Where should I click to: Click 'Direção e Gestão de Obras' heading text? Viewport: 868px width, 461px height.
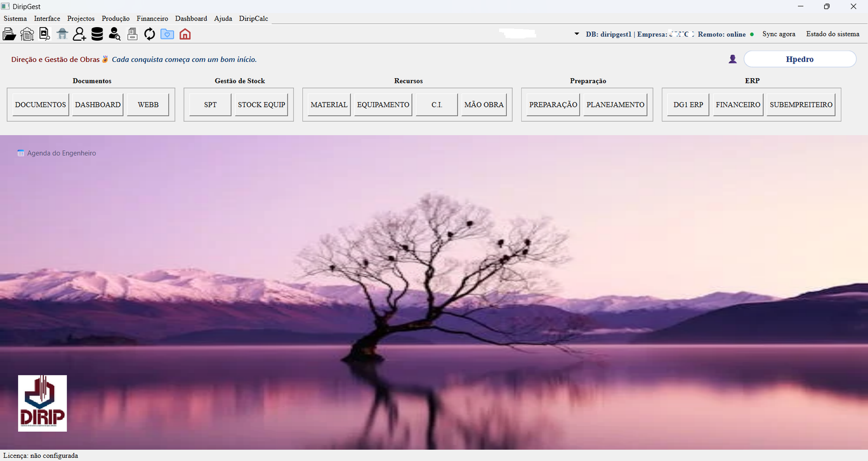(55, 59)
